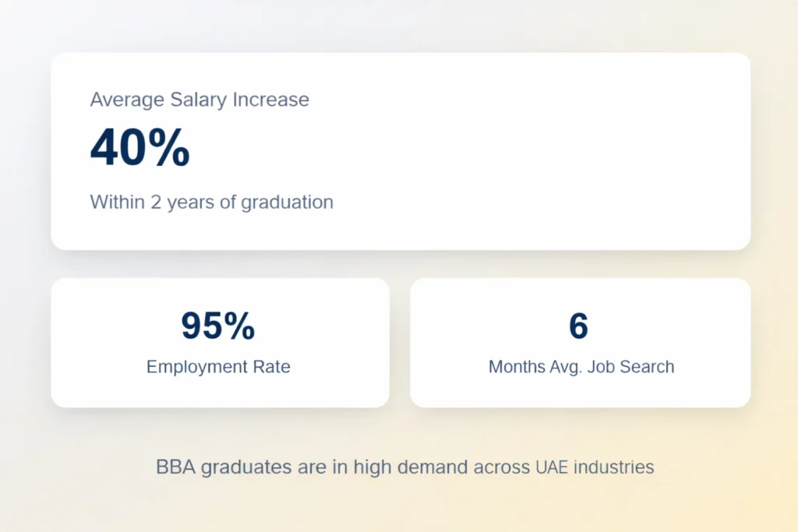The image size is (798, 532).
Task: Click the number 6 statistic
Action: point(578,326)
